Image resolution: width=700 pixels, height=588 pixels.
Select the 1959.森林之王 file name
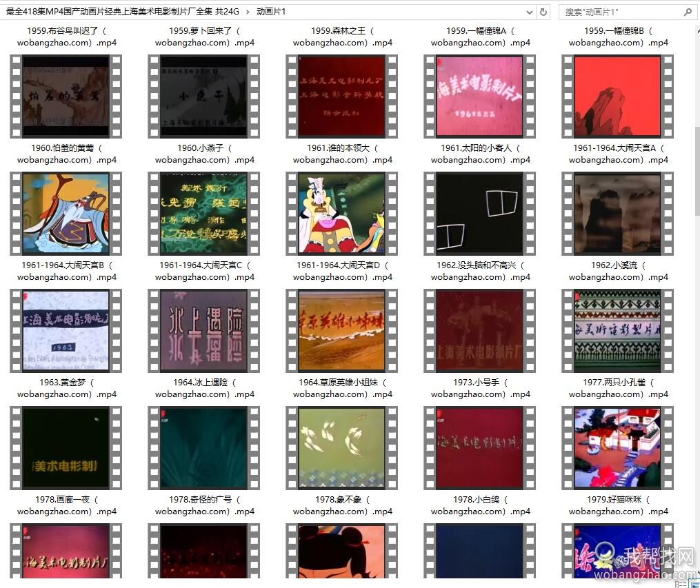(x=342, y=37)
